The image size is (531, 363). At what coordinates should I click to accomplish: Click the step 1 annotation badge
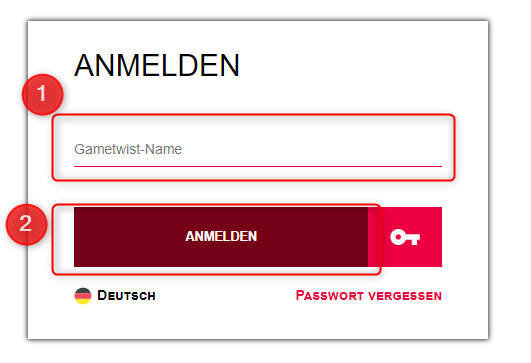pyautogui.click(x=43, y=94)
